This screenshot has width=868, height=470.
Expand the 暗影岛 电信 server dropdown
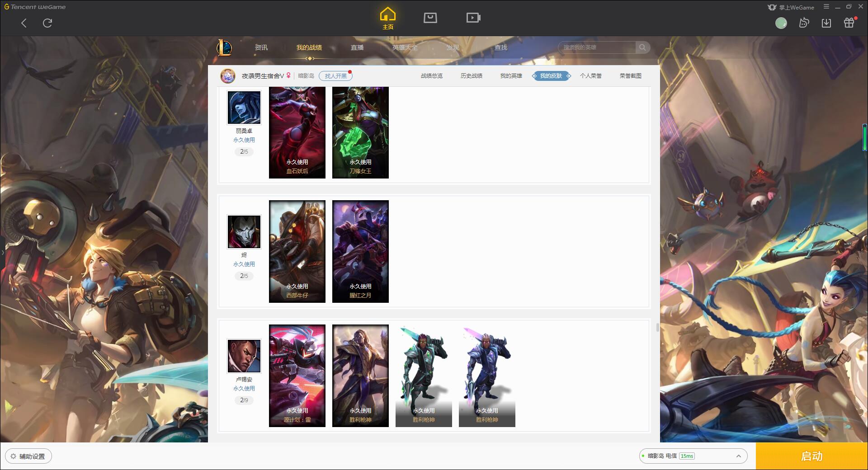693,456
